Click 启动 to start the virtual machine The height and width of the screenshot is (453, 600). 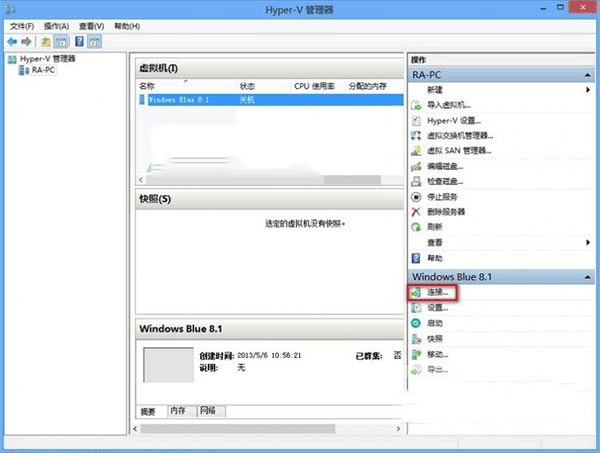435,323
